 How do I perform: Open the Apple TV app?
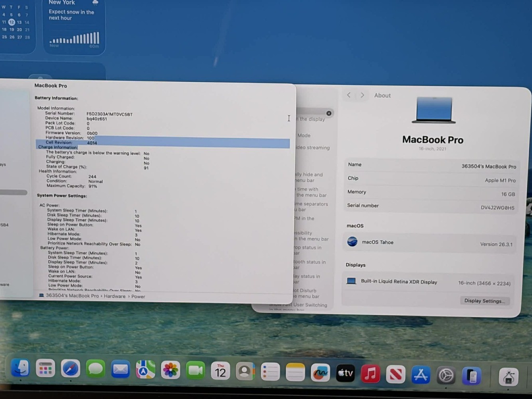(345, 373)
